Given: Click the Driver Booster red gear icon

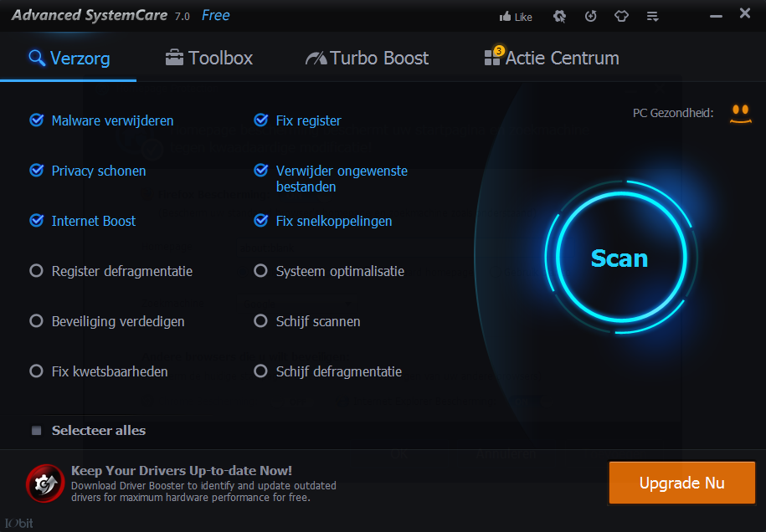Looking at the screenshot, I should [42, 483].
